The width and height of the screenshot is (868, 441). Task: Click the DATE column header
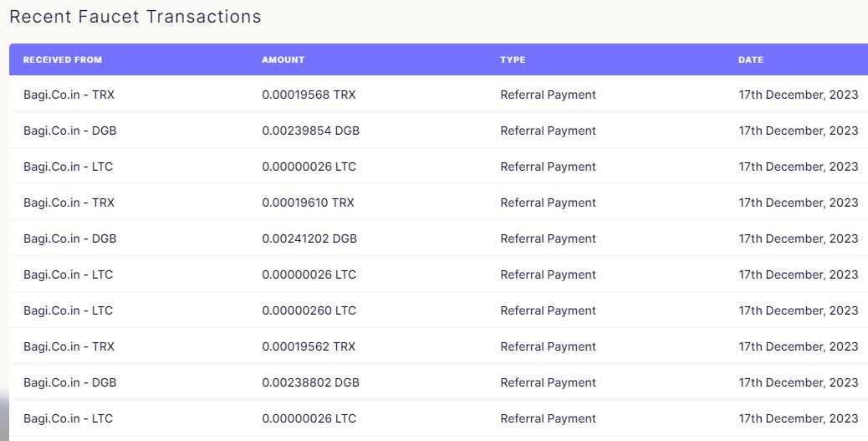pos(751,60)
